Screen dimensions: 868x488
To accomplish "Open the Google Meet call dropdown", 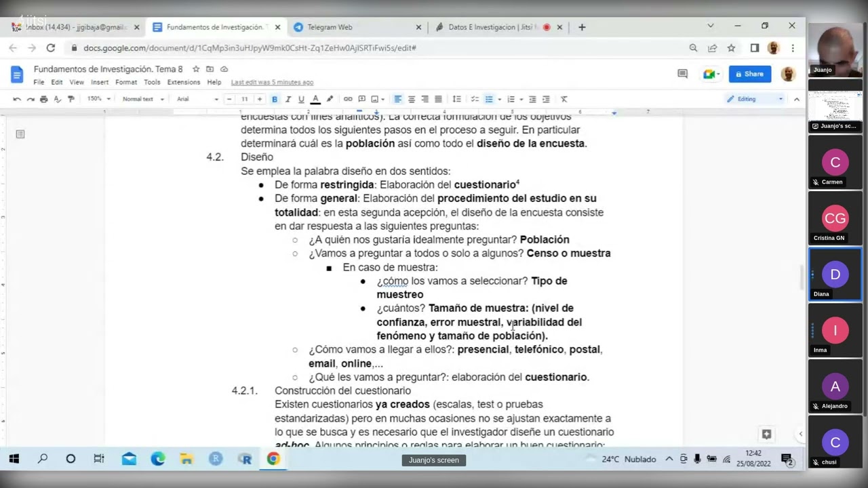I will (710, 74).
